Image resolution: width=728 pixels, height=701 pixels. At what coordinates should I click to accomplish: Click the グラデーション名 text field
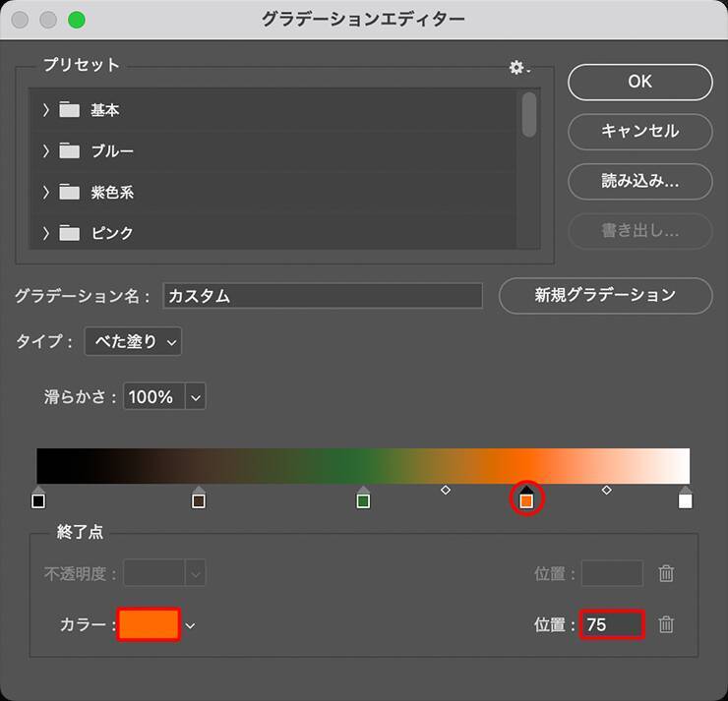(x=323, y=295)
